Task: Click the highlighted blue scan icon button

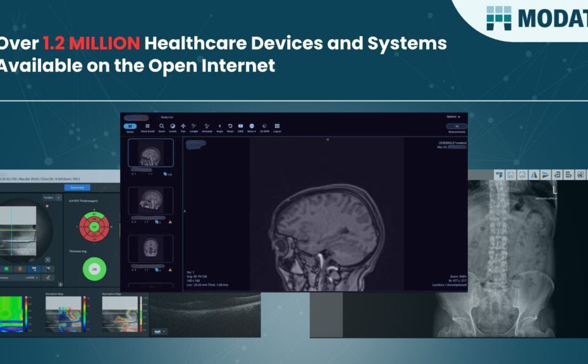Action: [x=34, y=269]
